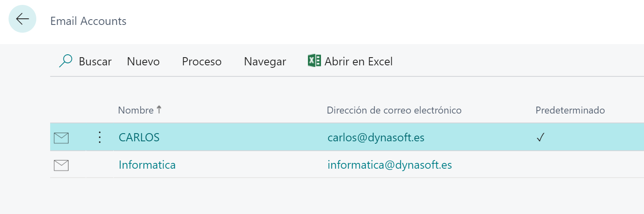Select the envelope icon for CARLOS
Viewport: 644px width, 214px height.
pyautogui.click(x=61, y=138)
